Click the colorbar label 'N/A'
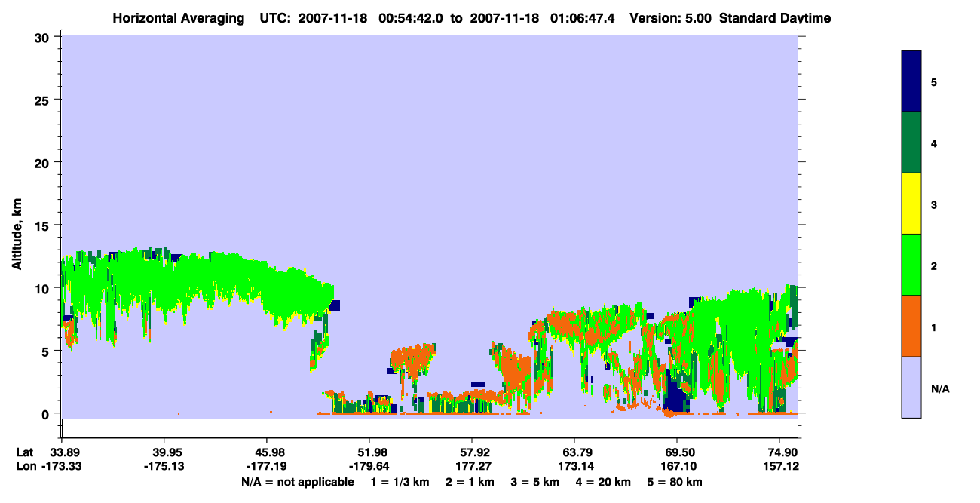The height and width of the screenshot is (503, 980). tap(939, 389)
